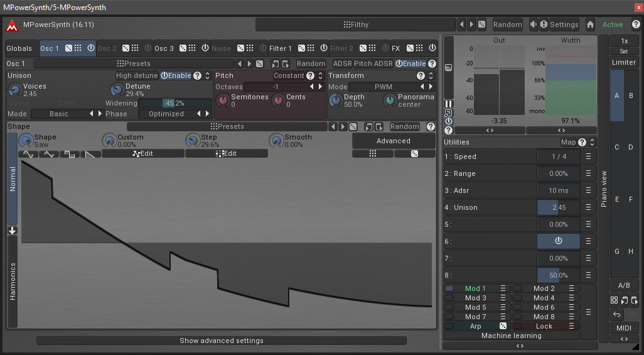Open Shape Presets selector
The width and height of the screenshot is (644, 355).
pyautogui.click(x=227, y=127)
